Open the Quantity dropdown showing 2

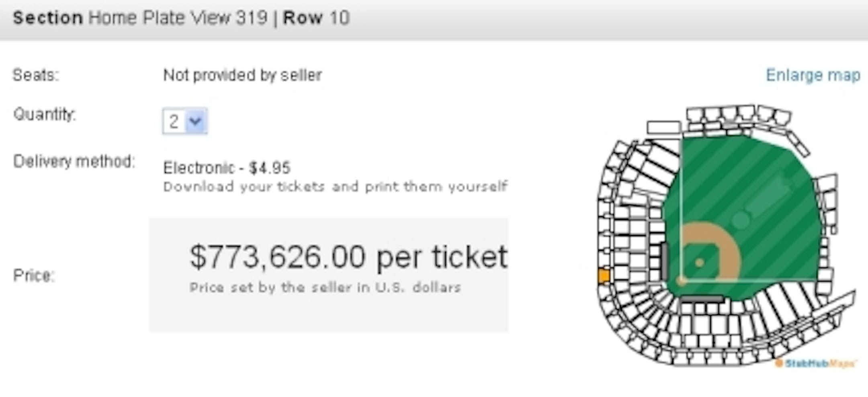pos(185,121)
